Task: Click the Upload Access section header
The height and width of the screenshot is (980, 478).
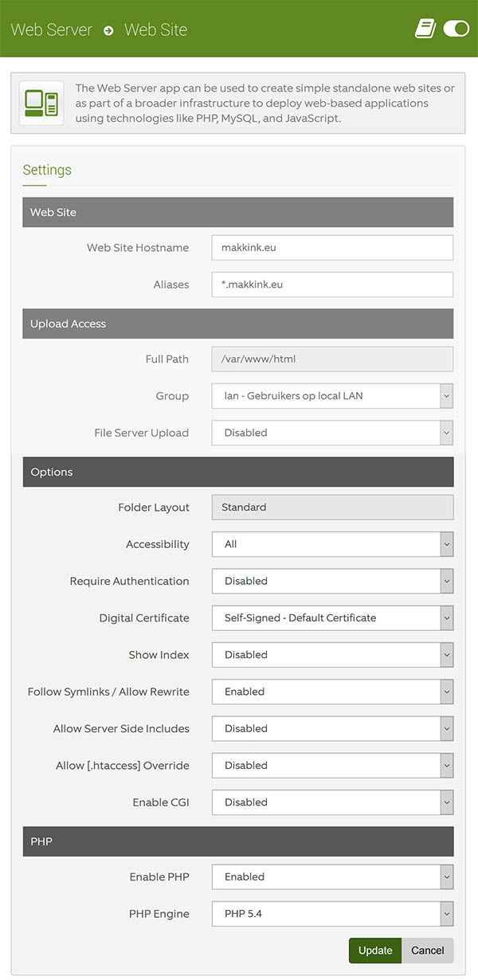Action: point(237,323)
